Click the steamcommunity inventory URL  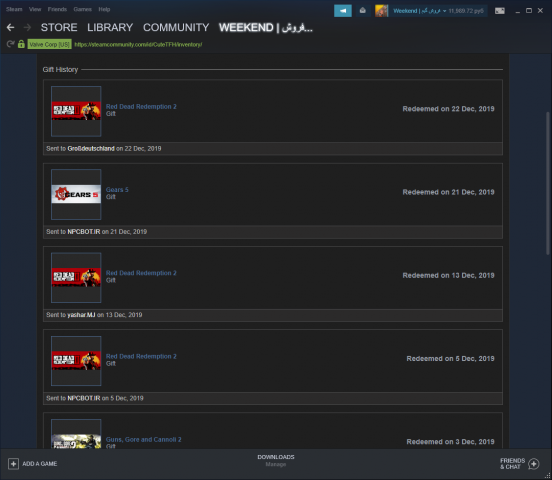coord(138,44)
